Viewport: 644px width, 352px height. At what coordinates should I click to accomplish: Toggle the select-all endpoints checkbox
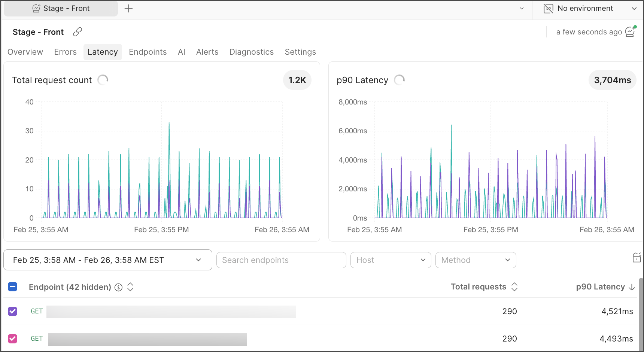pos(13,287)
